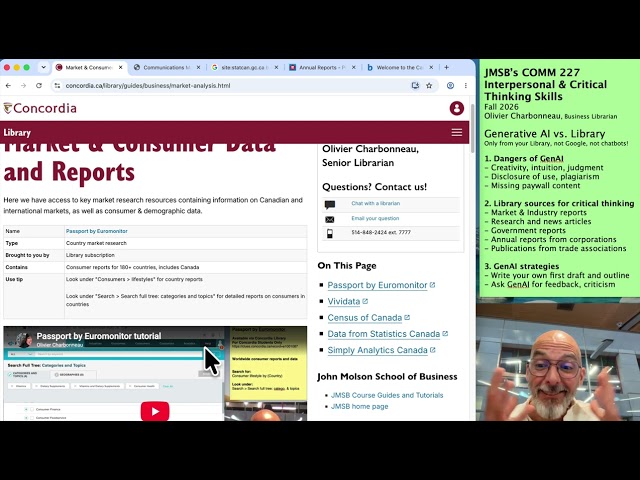Click the 'On This Page' heading
This screenshot has width=640, height=480.
pos(347,266)
